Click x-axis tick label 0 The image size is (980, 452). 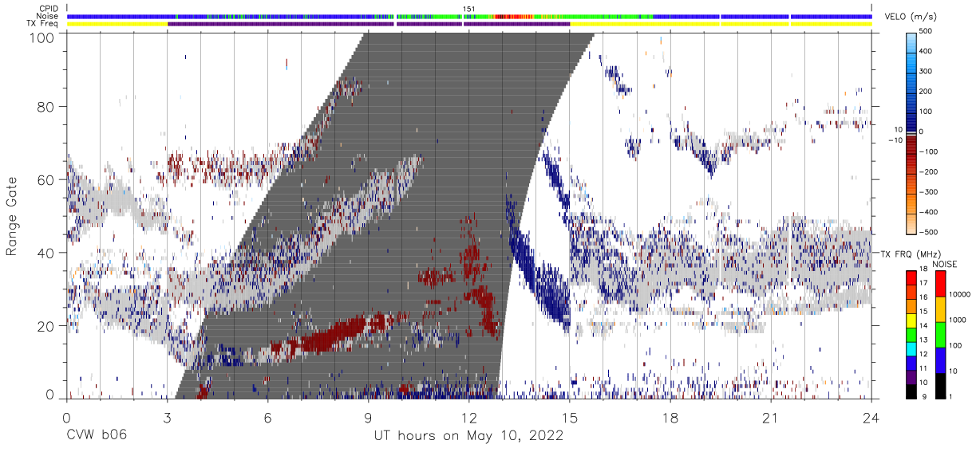coord(65,418)
